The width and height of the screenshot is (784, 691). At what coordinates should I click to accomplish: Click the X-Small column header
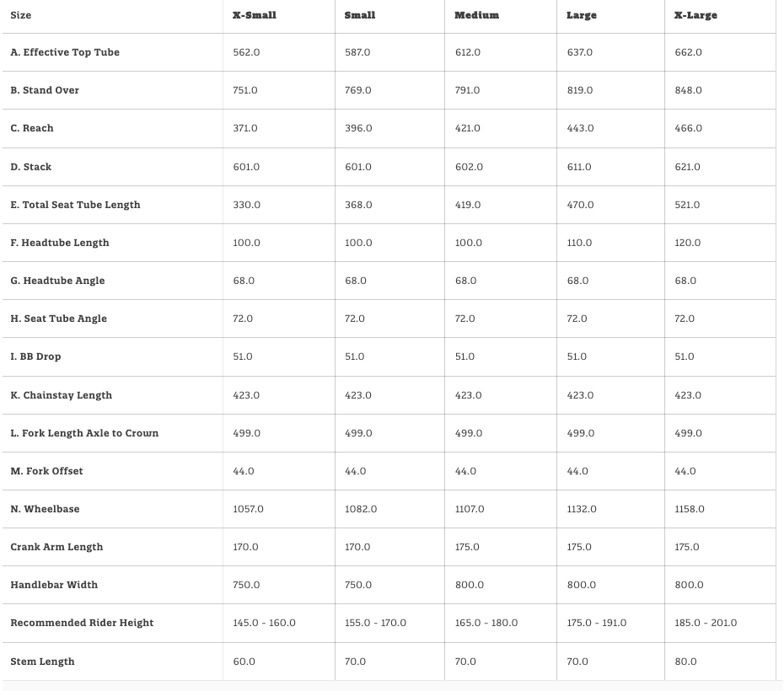pos(255,15)
